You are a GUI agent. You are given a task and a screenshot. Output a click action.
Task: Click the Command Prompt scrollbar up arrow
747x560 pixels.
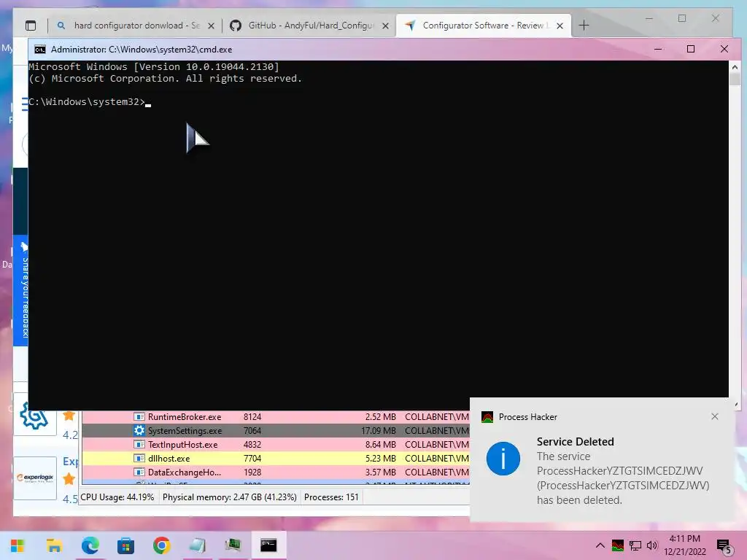coord(735,67)
